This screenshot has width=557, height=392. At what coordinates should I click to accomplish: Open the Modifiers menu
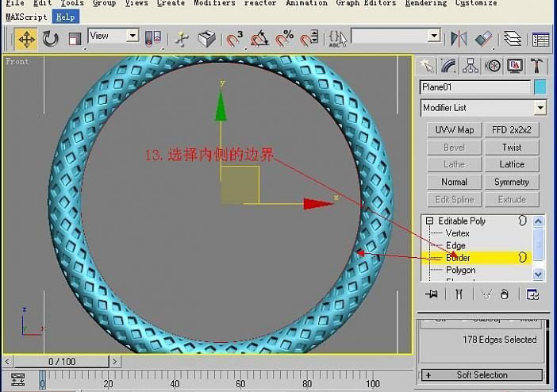(214, 3)
